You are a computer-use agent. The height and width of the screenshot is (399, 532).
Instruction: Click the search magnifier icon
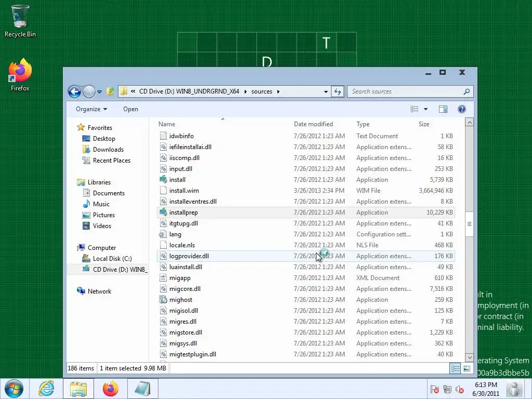[x=467, y=91]
